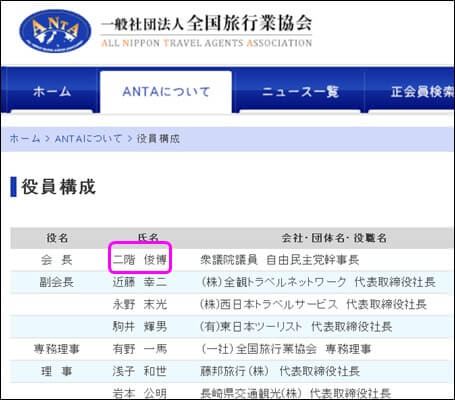Click the 会長 role cell
Screen dimensions: 455x400
click(57, 260)
